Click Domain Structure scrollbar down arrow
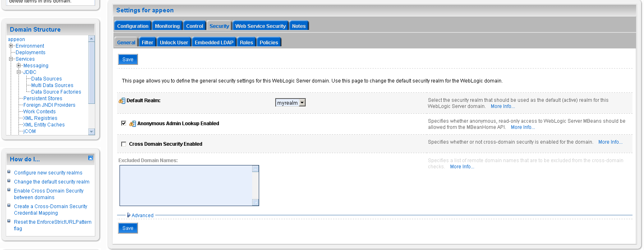The width and height of the screenshot is (644, 250). (x=92, y=132)
